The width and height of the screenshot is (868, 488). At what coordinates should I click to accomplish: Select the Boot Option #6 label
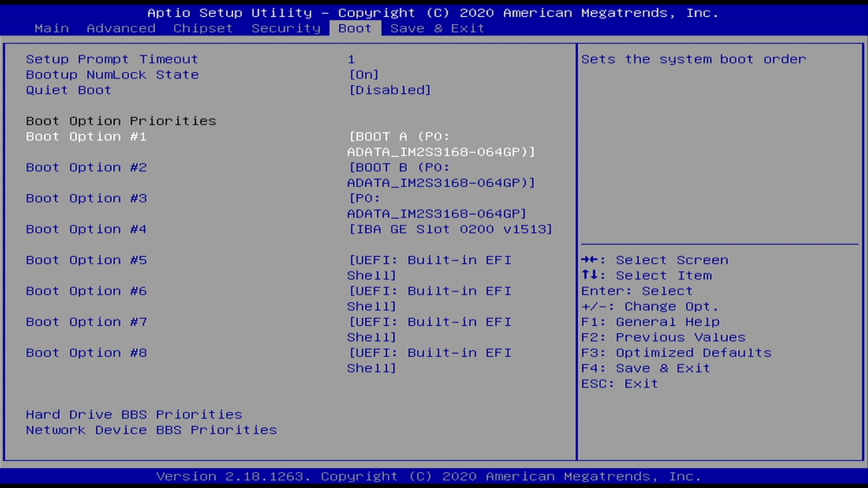click(86, 291)
